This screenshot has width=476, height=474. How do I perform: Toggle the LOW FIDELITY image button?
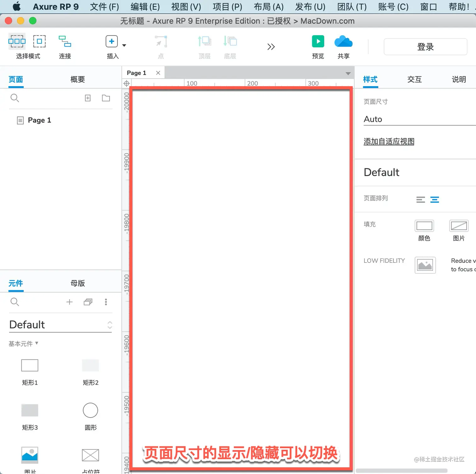click(x=425, y=265)
